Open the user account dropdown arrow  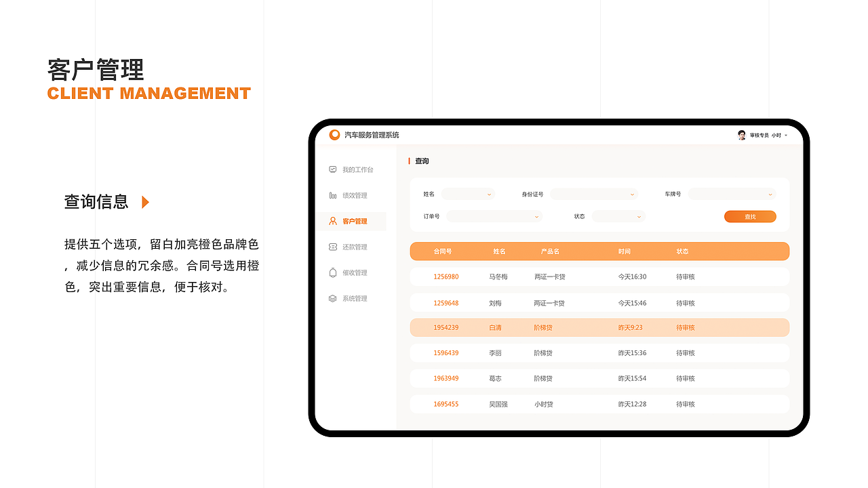786,136
